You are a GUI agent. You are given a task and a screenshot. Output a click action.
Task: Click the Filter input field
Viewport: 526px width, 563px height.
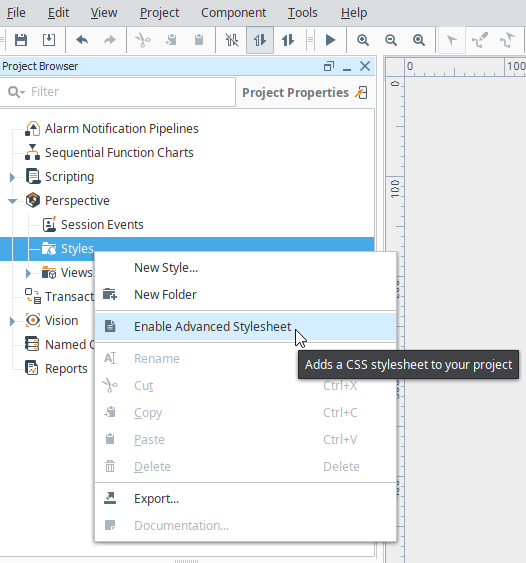[117, 92]
